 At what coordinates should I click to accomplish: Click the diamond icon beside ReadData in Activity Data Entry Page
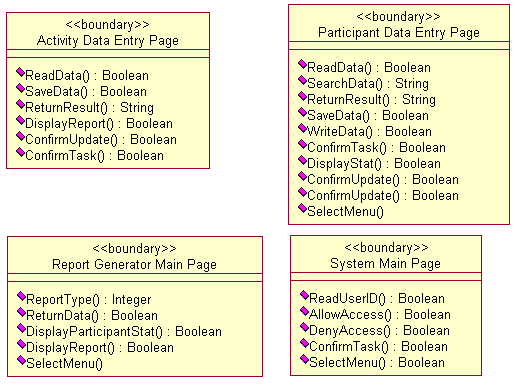pyautogui.click(x=20, y=72)
